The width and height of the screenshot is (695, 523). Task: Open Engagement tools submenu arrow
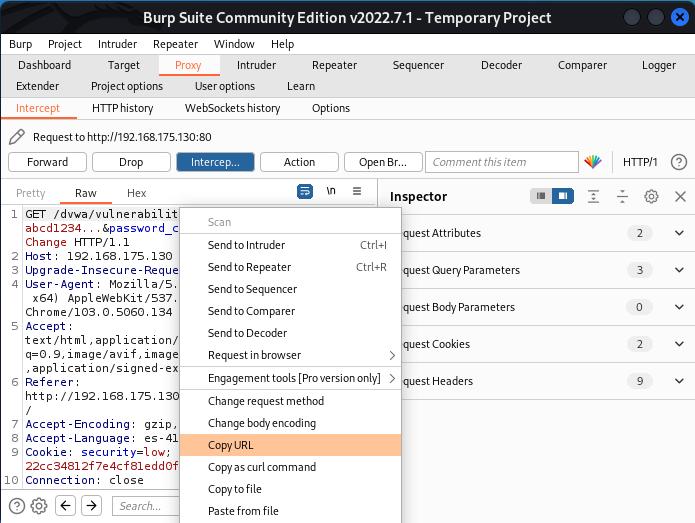click(392, 379)
